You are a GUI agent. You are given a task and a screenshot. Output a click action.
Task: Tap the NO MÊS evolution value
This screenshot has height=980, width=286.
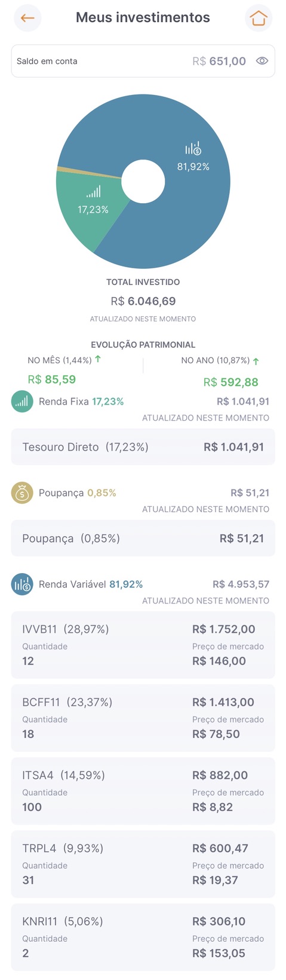52,379
